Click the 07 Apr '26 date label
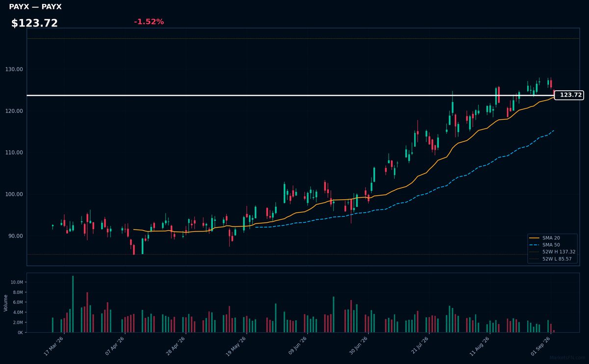Viewport: 589px width, 364px height. click(115, 346)
